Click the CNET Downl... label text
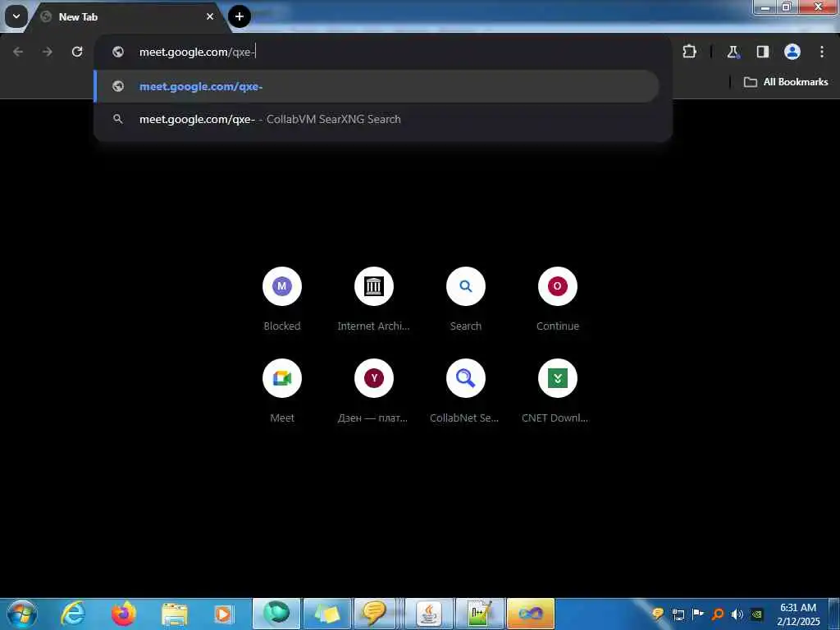Image resolution: width=840 pixels, height=630 pixels. (555, 418)
